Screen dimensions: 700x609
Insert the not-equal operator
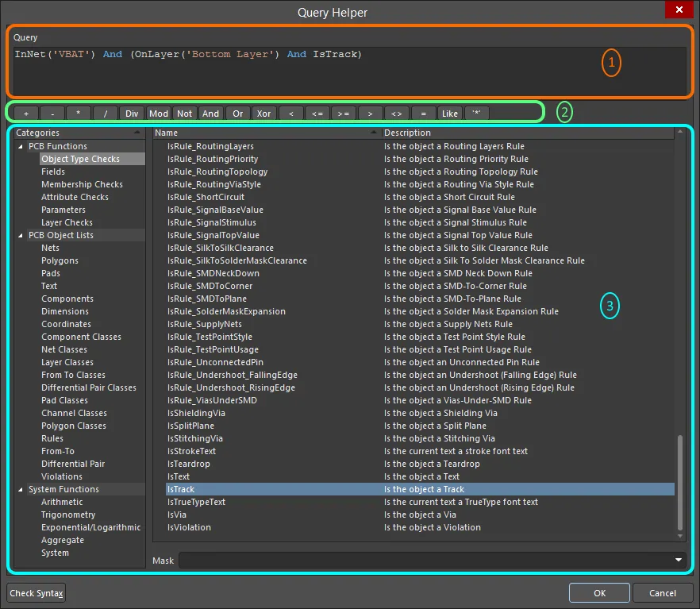pyautogui.click(x=397, y=114)
